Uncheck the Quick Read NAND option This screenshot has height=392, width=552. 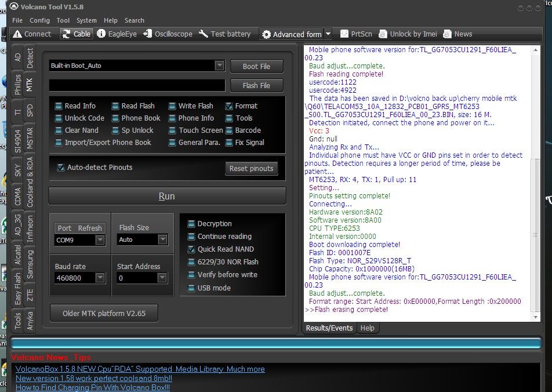coord(192,249)
